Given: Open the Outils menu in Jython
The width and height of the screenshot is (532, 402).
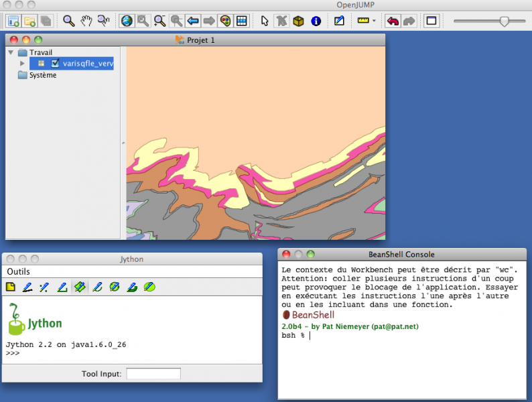Looking at the screenshot, I should tap(18, 271).
